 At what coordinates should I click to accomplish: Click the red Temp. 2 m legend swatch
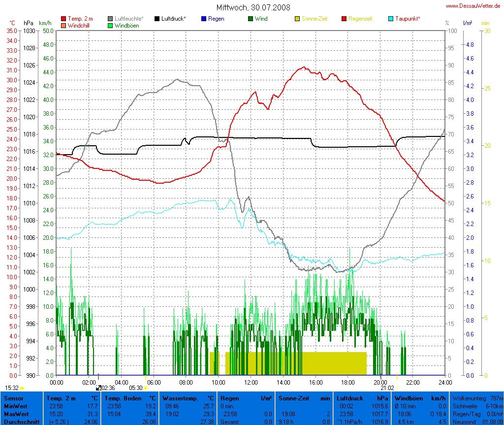coord(63,19)
